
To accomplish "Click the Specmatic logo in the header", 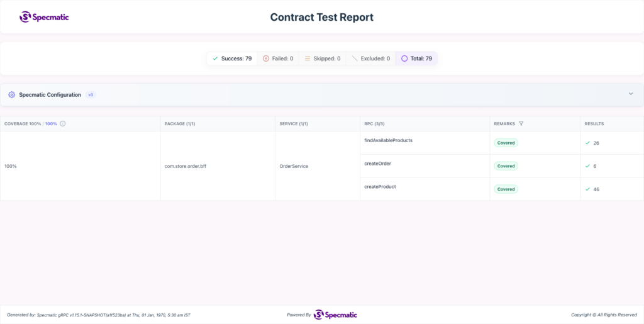I will 45,17.
